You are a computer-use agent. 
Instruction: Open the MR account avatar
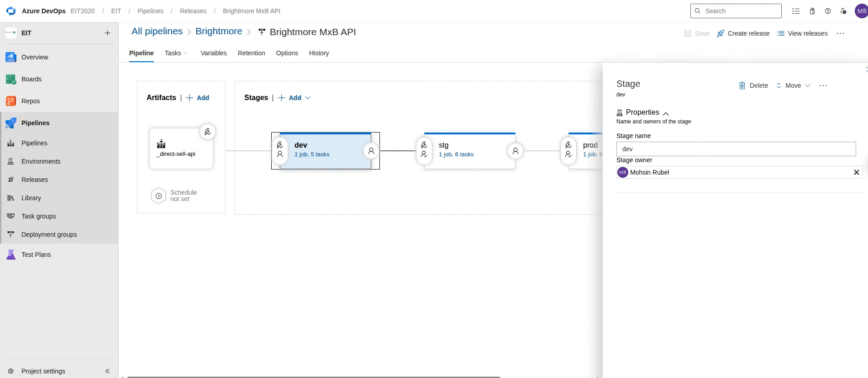tap(861, 11)
